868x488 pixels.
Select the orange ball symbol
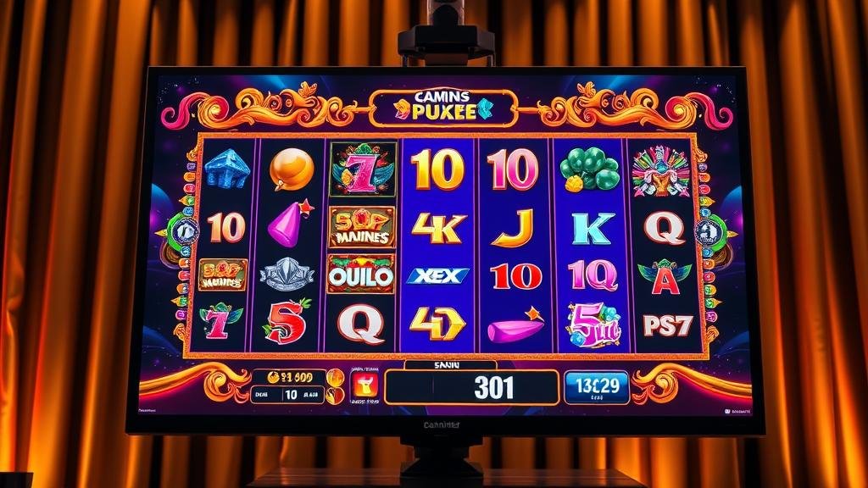tap(292, 170)
